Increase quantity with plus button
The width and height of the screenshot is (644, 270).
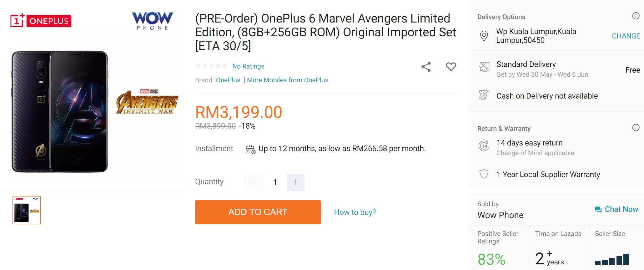pyautogui.click(x=296, y=182)
